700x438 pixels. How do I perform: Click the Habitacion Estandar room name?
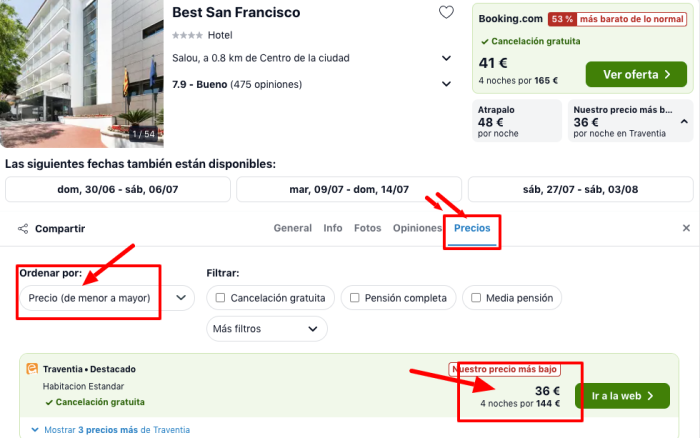tap(83, 386)
